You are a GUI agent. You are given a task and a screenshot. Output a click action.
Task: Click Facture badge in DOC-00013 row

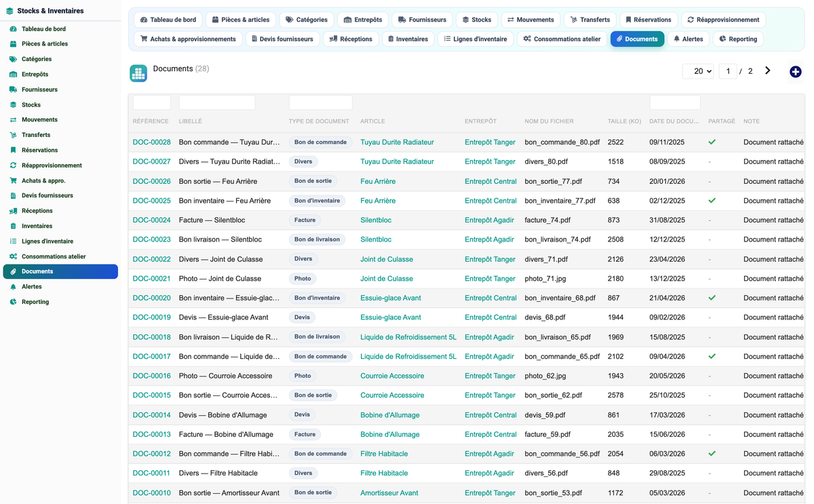pos(305,434)
